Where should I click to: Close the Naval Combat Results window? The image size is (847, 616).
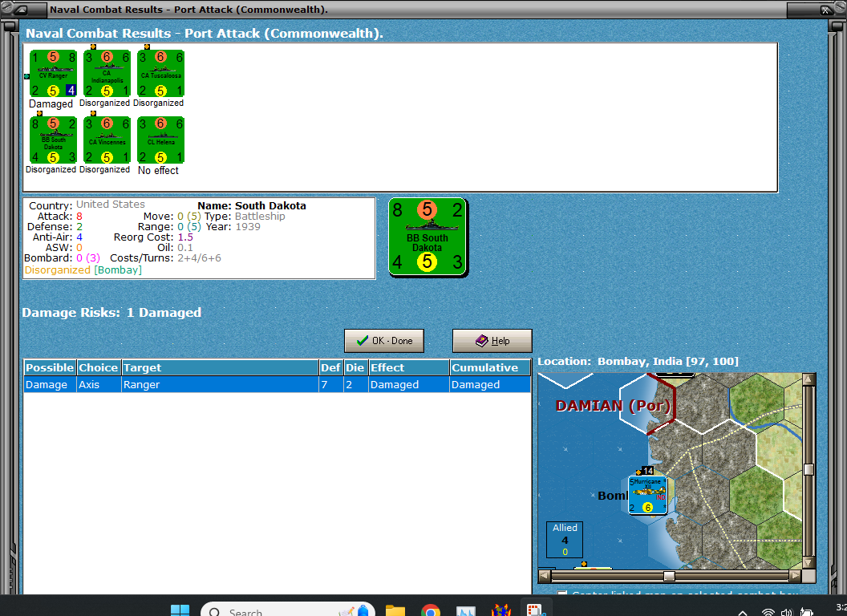[x=825, y=9]
